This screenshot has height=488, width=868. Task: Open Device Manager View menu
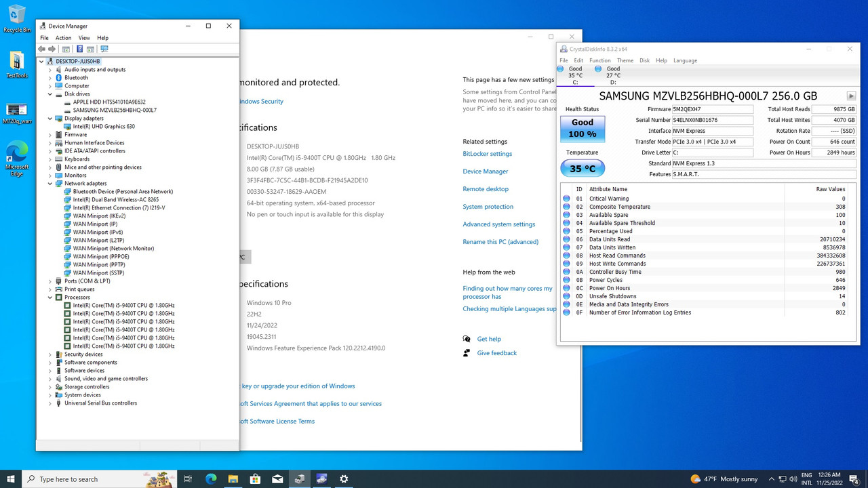click(84, 38)
